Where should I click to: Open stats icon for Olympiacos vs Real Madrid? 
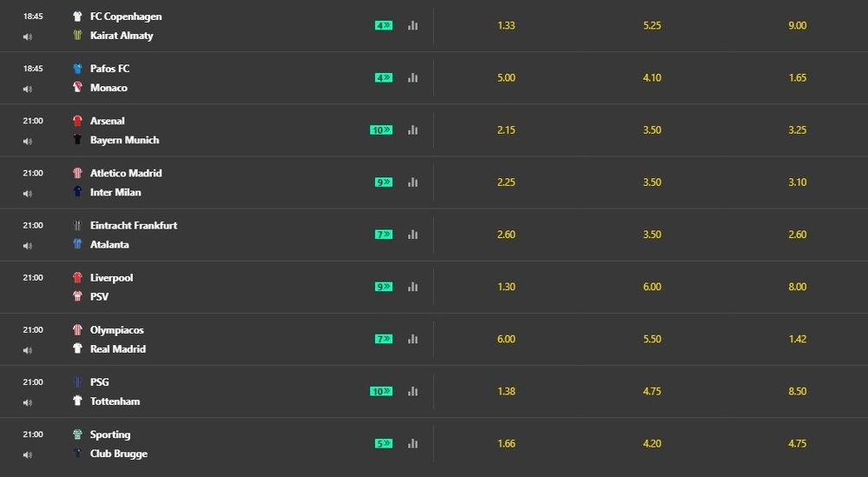tap(412, 339)
